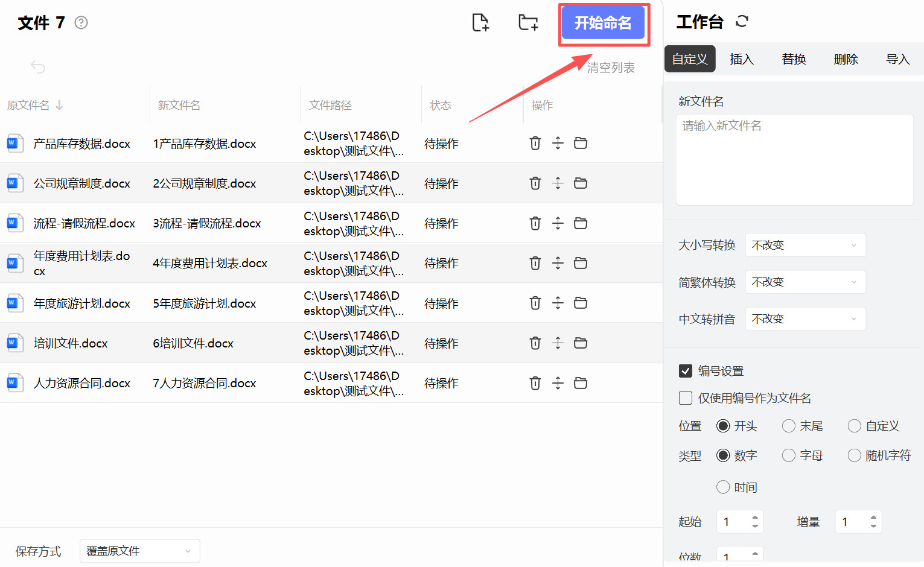
Task: Choose 数字 numbering type
Action: pos(723,455)
